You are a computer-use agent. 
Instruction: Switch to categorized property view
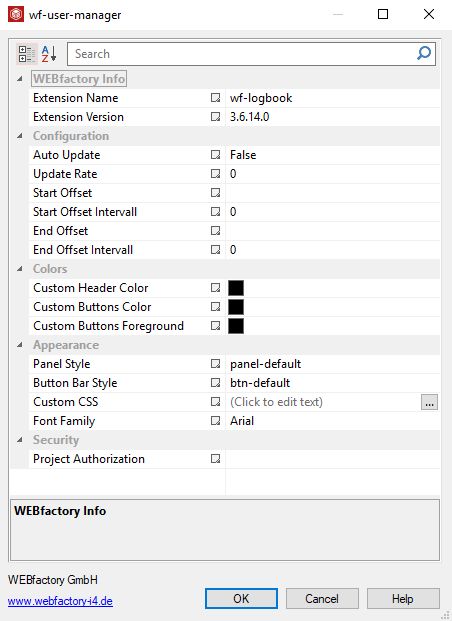tap(27, 54)
